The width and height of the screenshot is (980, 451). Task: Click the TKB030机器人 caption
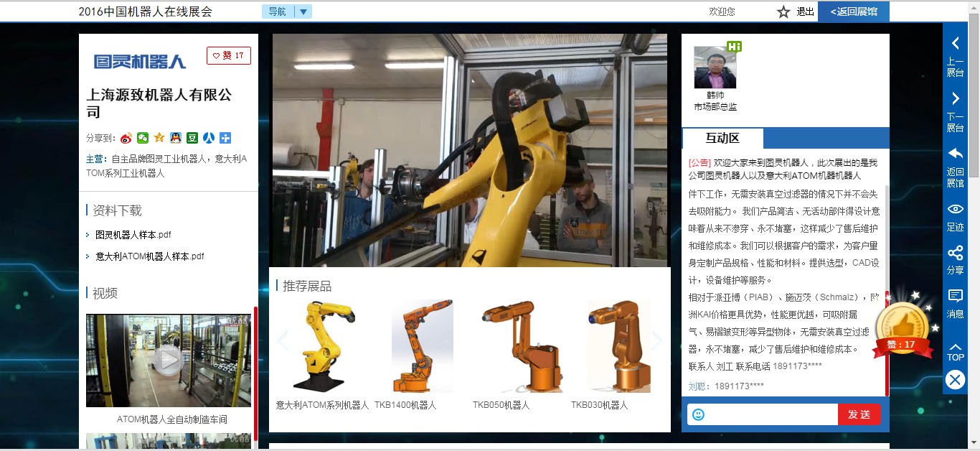[x=600, y=405]
